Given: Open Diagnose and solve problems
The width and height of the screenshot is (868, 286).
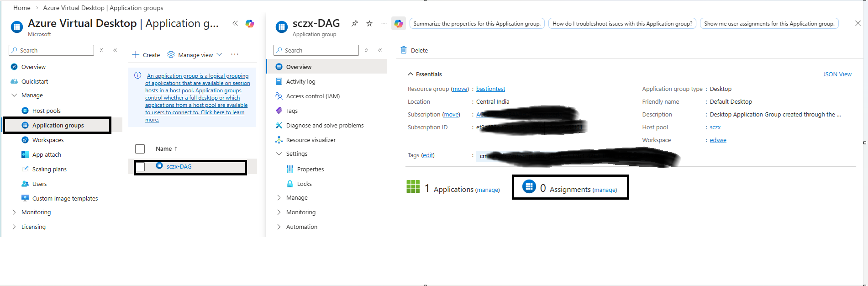Looking at the screenshot, I should [x=325, y=125].
